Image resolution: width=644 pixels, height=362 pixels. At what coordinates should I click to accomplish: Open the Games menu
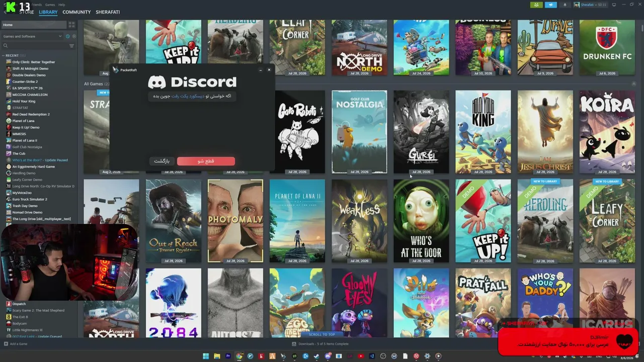(x=50, y=5)
